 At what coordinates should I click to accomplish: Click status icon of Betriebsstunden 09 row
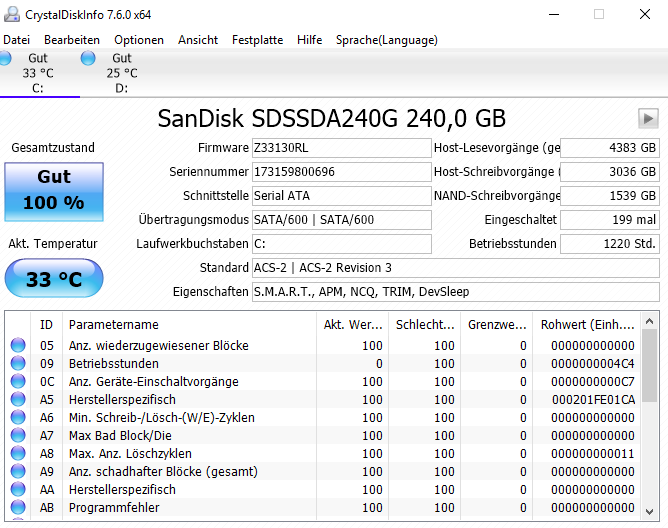(18, 363)
